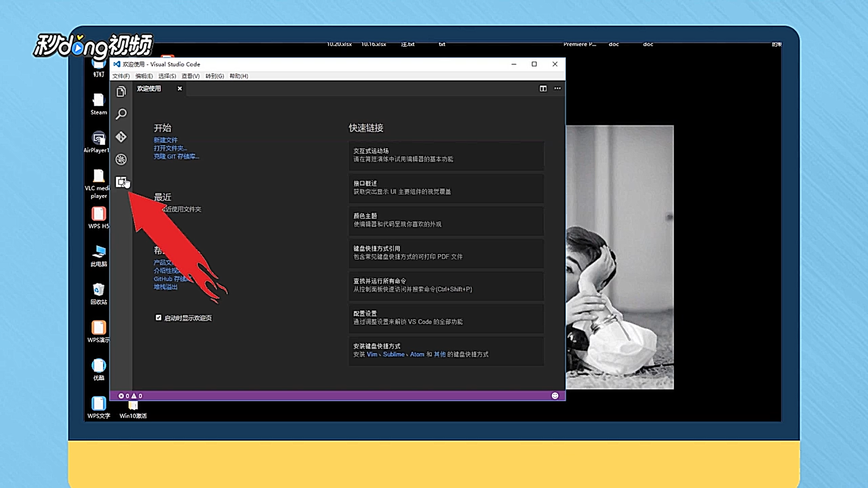Open the Explorer view in activity bar

pos(121,92)
